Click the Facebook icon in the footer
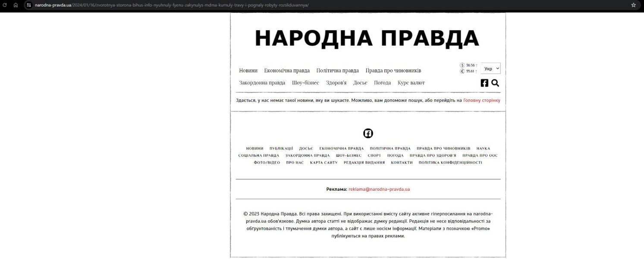Image resolution: width=644 pixels, height=259 pixels. pyautogui.click(x=368, y=133)
